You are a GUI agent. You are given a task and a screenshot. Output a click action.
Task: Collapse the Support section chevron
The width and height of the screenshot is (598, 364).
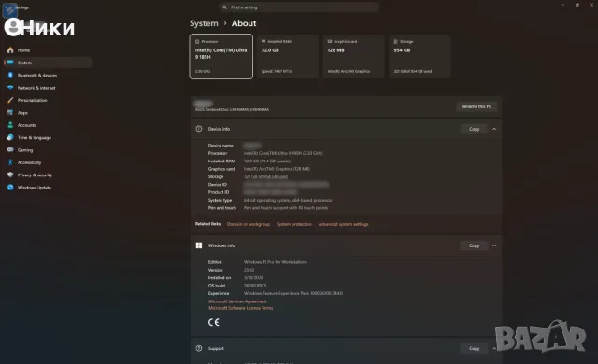[494, 348]
